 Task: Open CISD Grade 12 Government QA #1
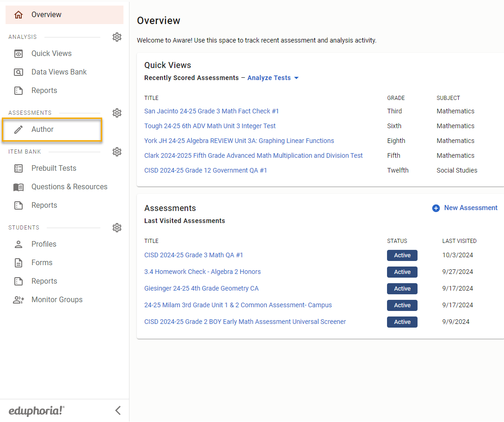pyautogui.click(x=205, y=170)
